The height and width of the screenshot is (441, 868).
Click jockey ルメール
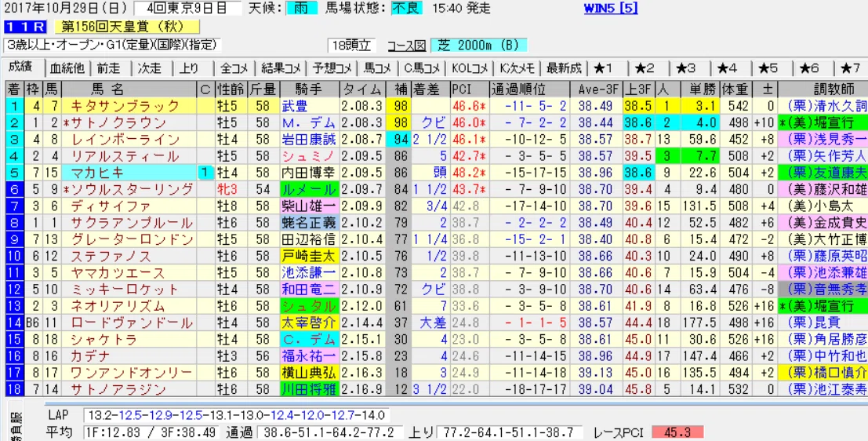[308, 189]
